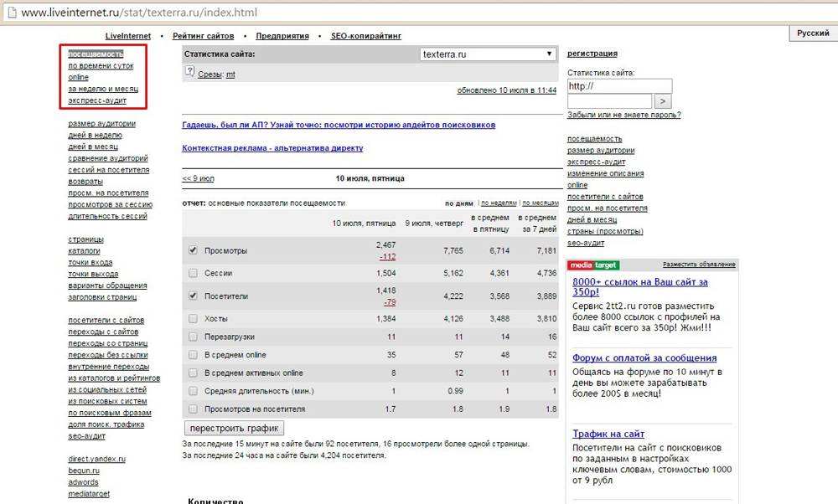Go to previous day via '<< 9 июл' link
Screen dimensions: 838x504
198,178
